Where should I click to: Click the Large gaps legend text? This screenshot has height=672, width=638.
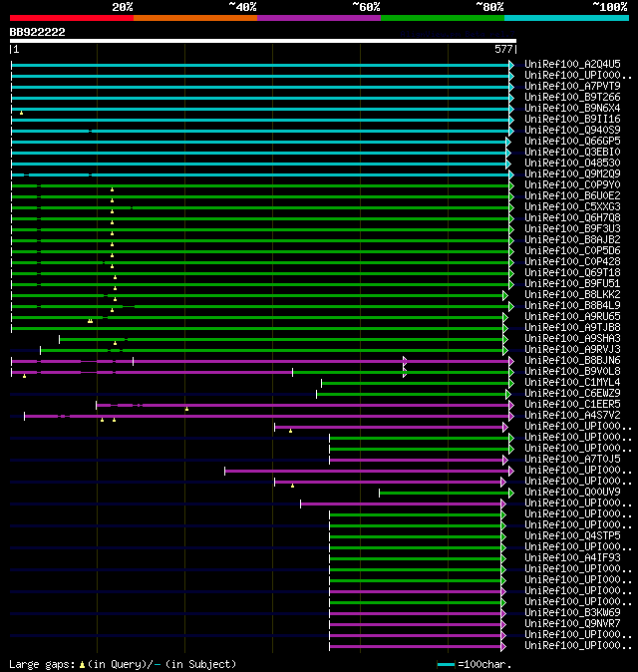[x=42, y=664]
